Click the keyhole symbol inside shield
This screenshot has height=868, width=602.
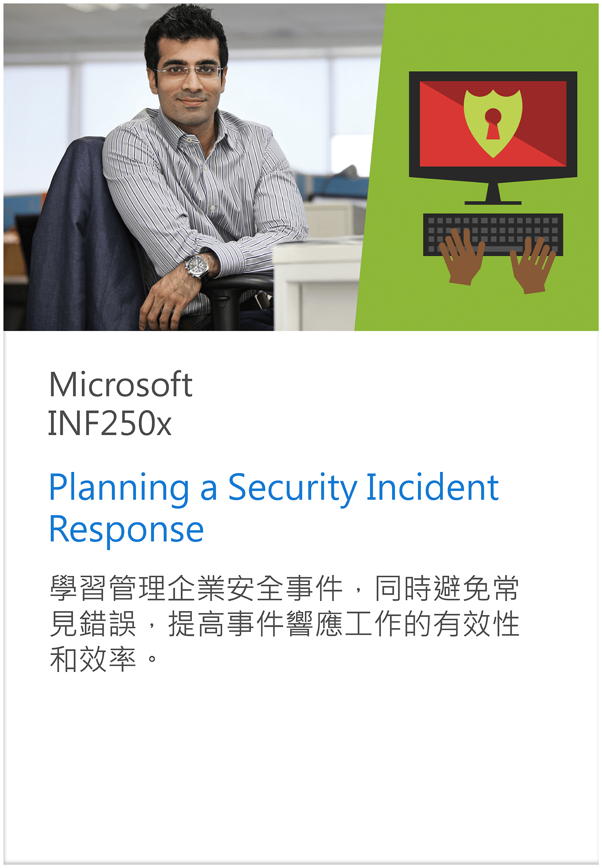(x=493, y=124)
